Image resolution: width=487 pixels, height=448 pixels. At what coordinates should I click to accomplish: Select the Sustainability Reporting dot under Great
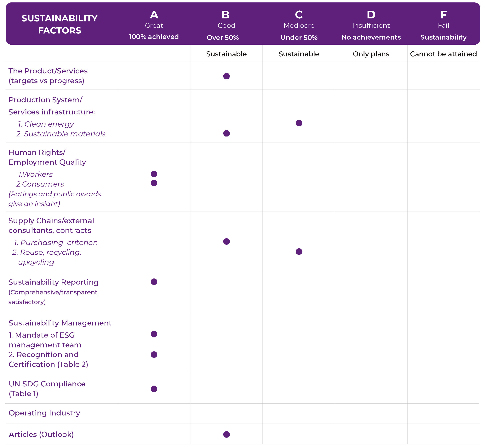154,282
